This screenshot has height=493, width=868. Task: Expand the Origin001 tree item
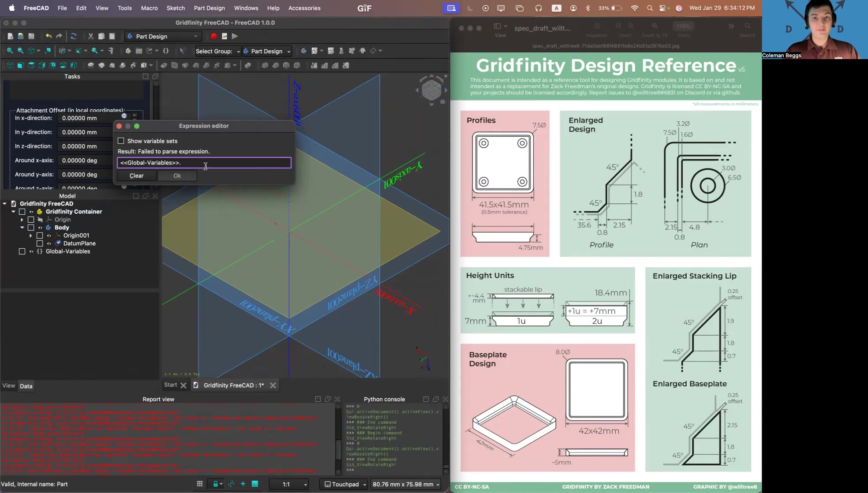coord(30,235)
